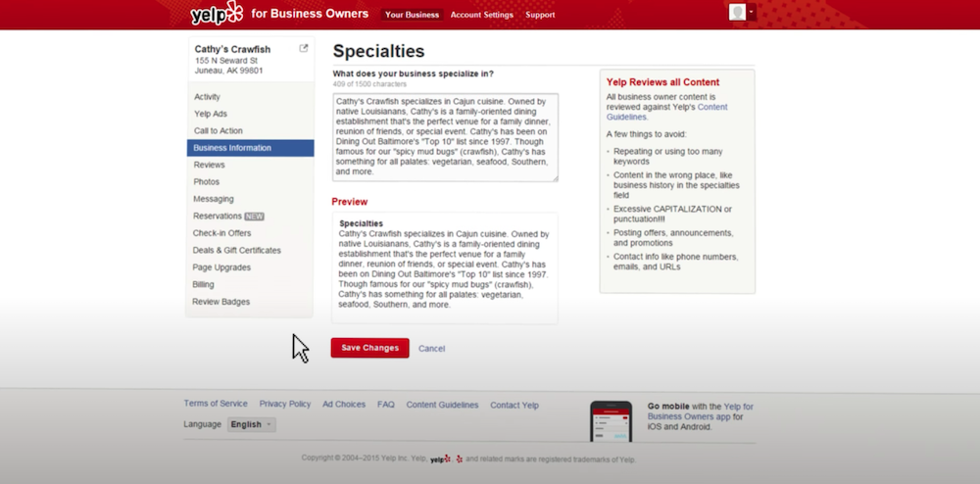The width and height of the screenshot is (980, 484).
Task: Select Business Information in the sidebar
Action: pos(250,148)
